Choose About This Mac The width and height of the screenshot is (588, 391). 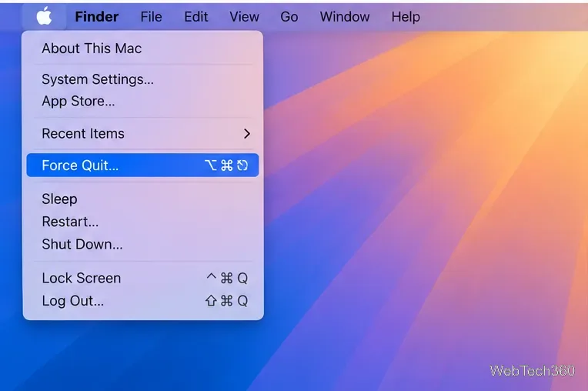point(142,48)
